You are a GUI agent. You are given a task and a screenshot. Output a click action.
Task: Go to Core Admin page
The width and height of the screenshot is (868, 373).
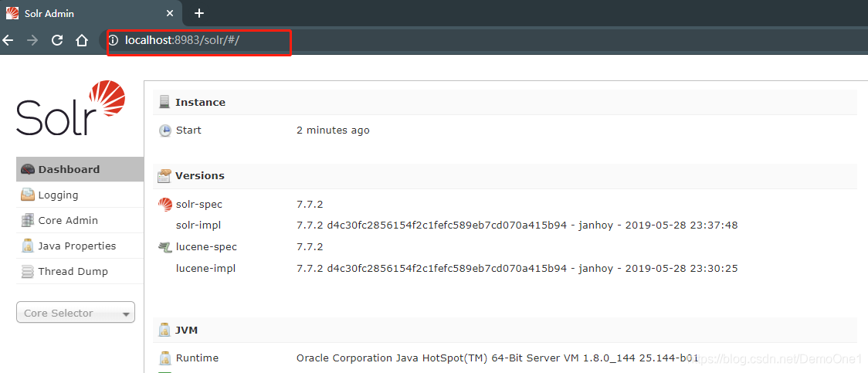click(68, 221)
